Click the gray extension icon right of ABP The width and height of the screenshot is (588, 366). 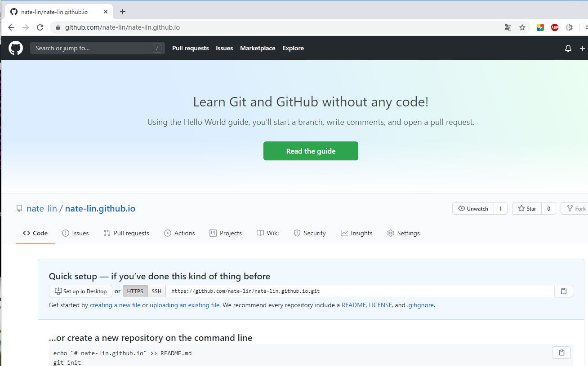coord(569,27)
